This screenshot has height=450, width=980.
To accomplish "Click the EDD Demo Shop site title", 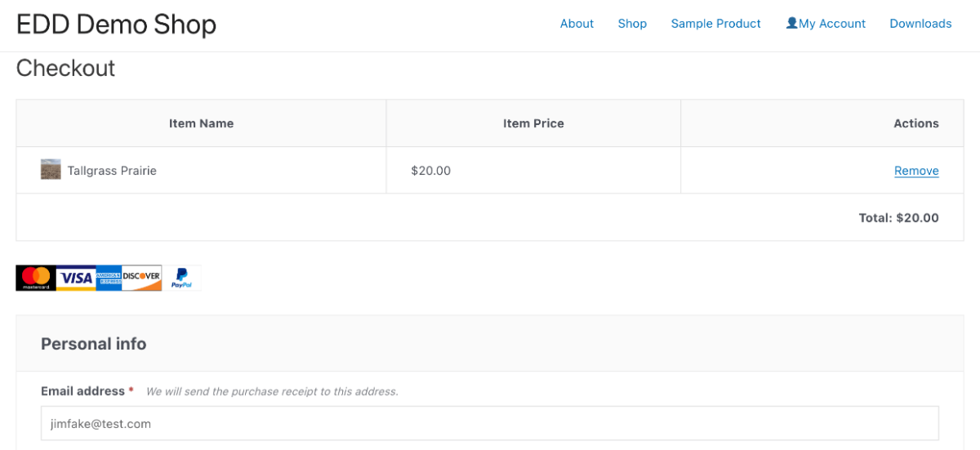I will pyautogui.click(x=116, y=25).
